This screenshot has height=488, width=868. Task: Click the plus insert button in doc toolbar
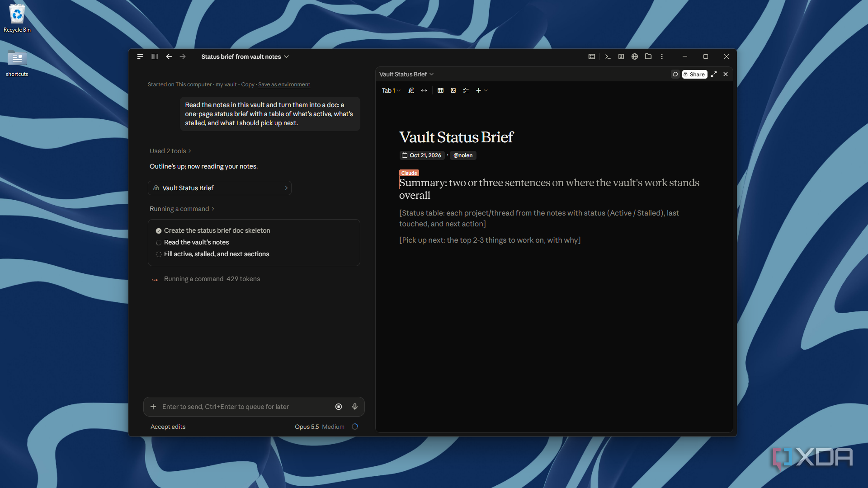click(478, 90)
